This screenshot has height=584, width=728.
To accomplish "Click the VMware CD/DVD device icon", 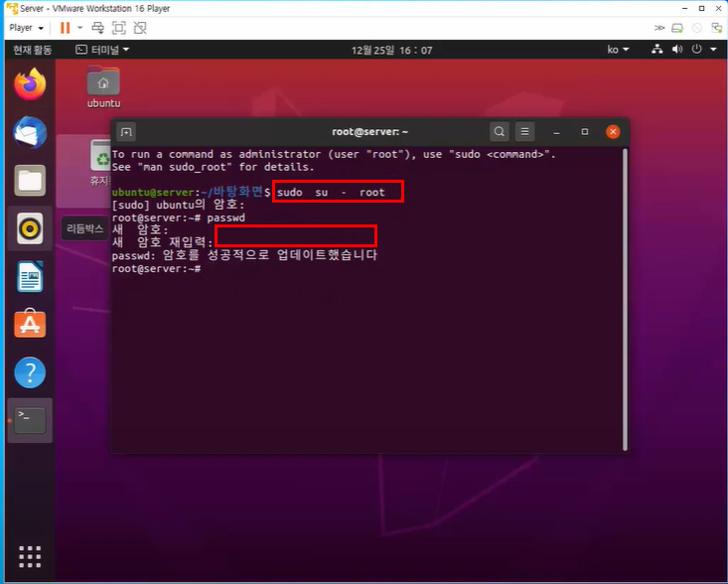I will coord(697,28).
